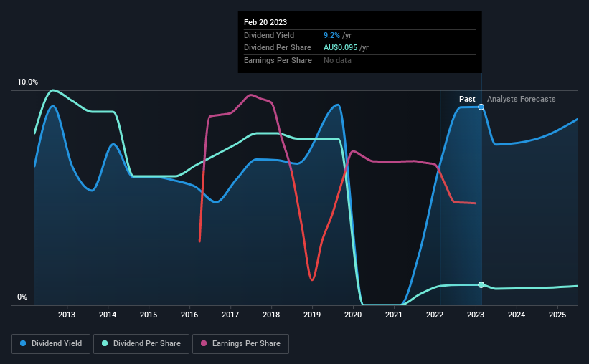Click the AU$0.095 dividend per share value
This screenshot has height=364, width=589.
(x=340, y=48)
